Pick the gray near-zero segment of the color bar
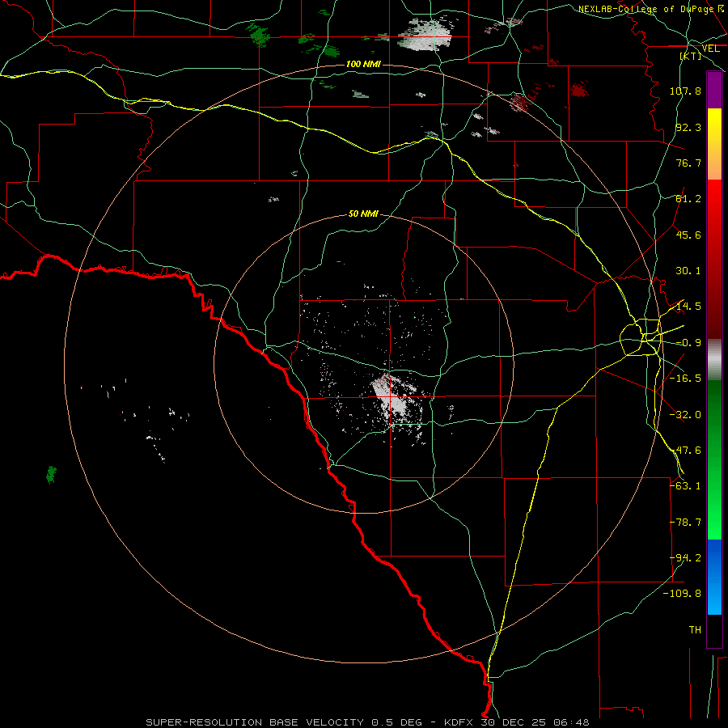Image resolution: width=728 pixels, height=728 pixels. pyautogui.click(x=714, y=360)
